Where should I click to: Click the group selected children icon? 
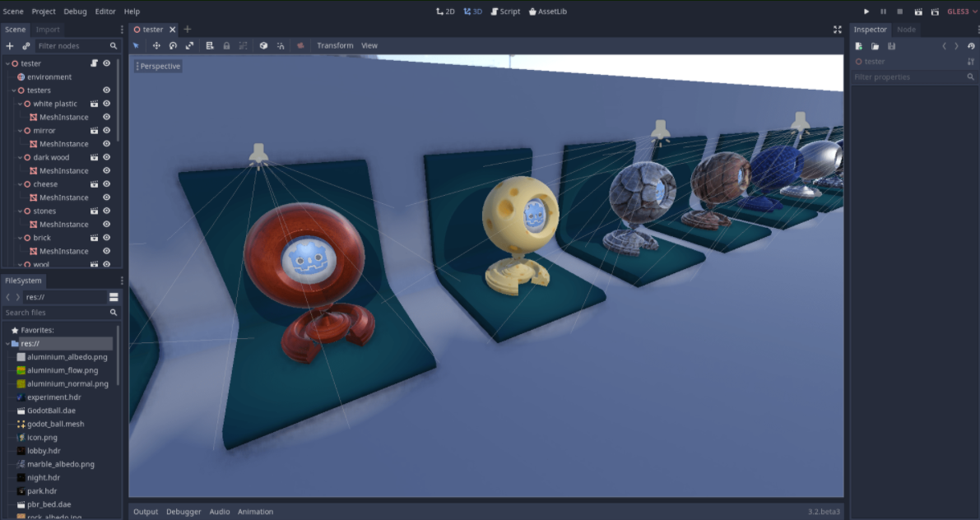(243, 45)
